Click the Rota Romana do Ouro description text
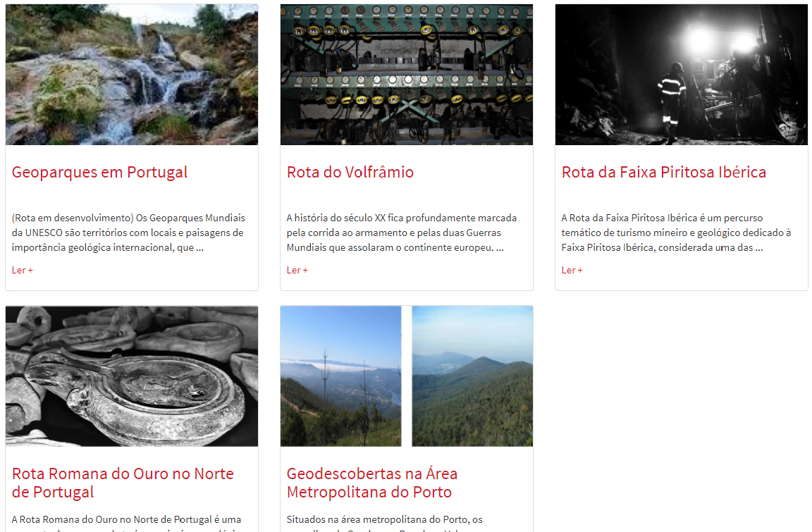This screenshot has width=812, height=532. (x=126, y=523)
